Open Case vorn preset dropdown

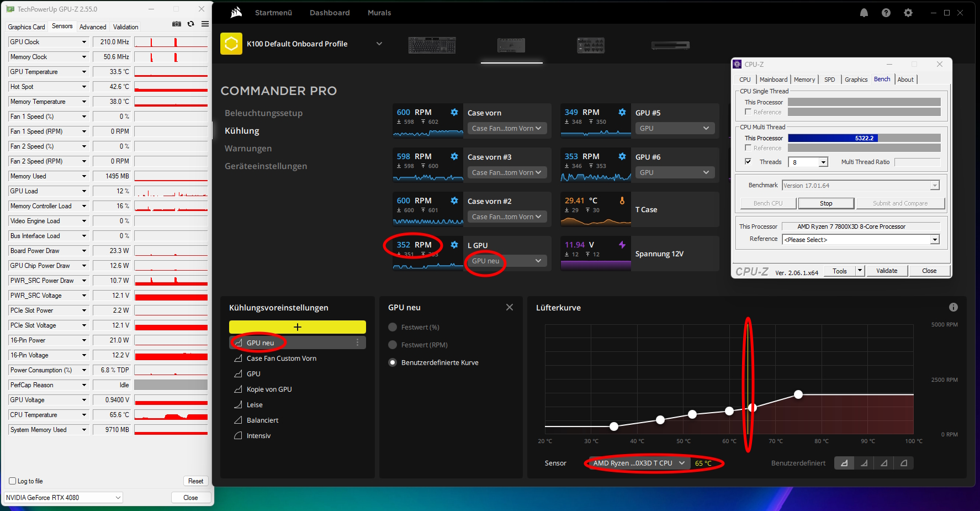(x=507, y=128)
